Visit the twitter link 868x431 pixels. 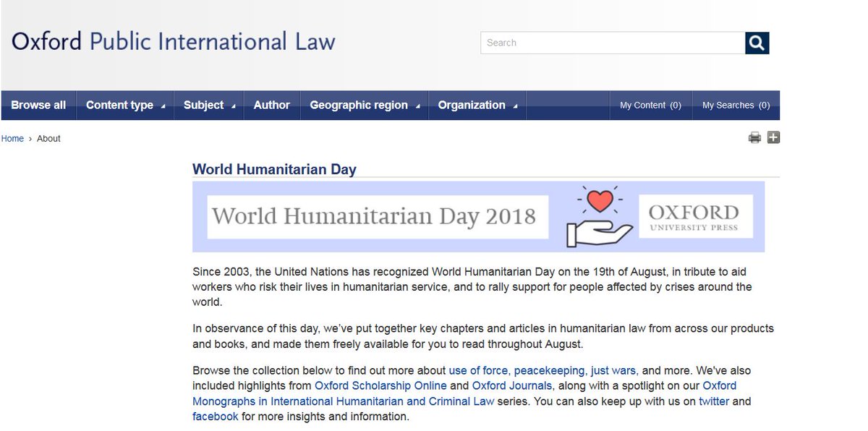pyautogui.click(x=714, y=401)
